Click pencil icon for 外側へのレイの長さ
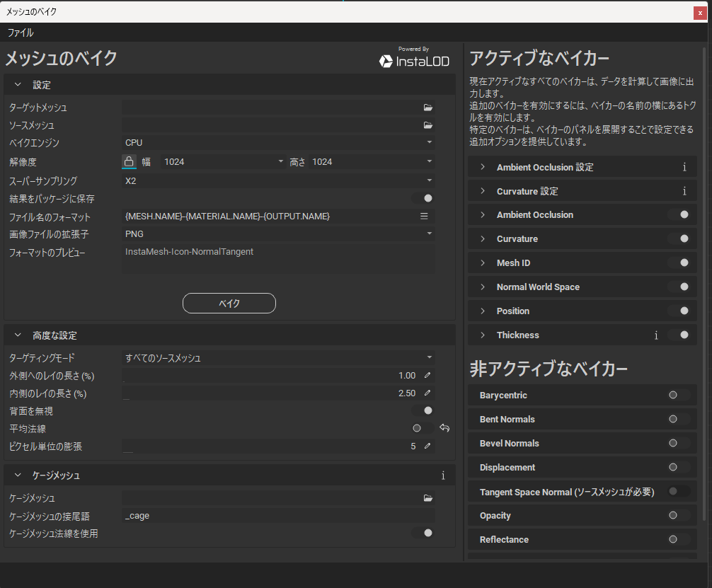Screen dimensions: 712x588 pyautogui.click(x=427, y=375)
